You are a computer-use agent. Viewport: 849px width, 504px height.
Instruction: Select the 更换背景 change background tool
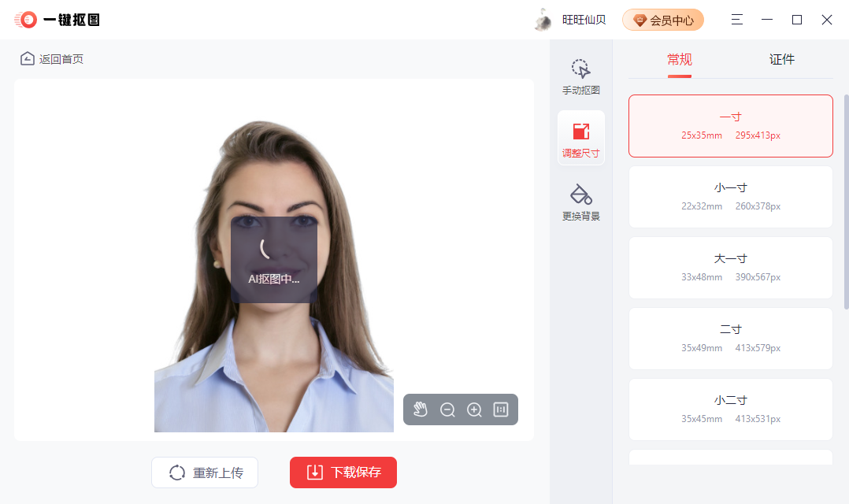(580, 201)
